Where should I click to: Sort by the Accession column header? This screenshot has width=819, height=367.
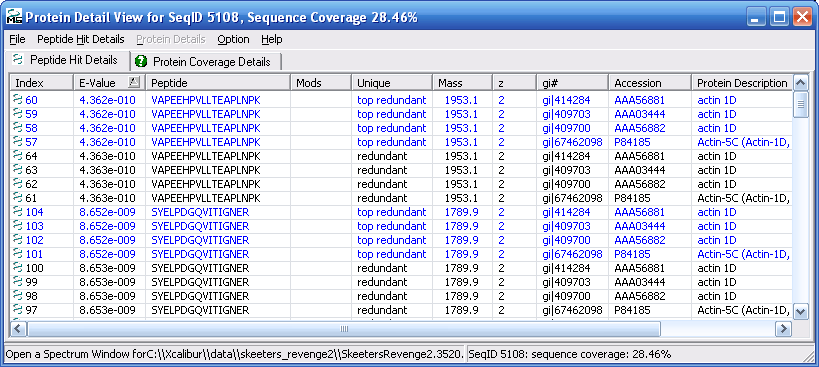(x=650, y=83)
